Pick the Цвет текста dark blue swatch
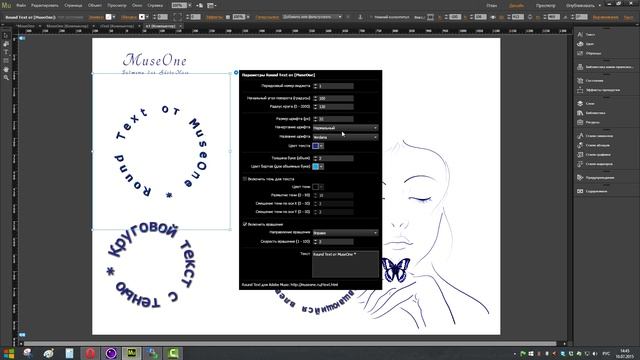This screenshot has height=360, width=640. [316, 146]
